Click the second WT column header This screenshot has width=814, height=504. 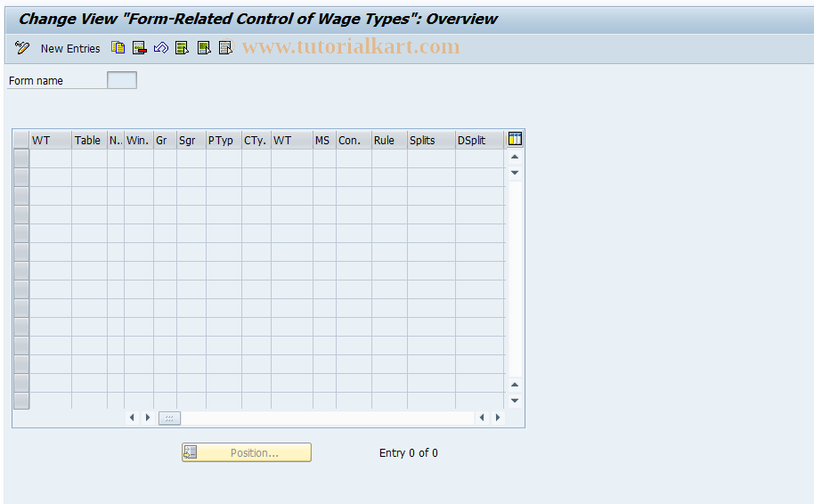point(292,140)
